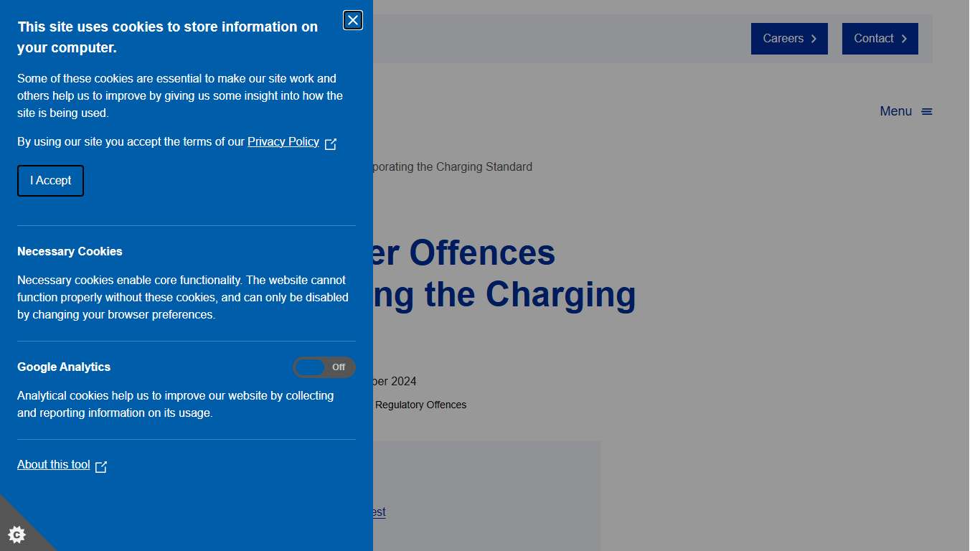980x551 pixels.
Task: Select Careers in the top navigation
Action: (x=784, y=38)
